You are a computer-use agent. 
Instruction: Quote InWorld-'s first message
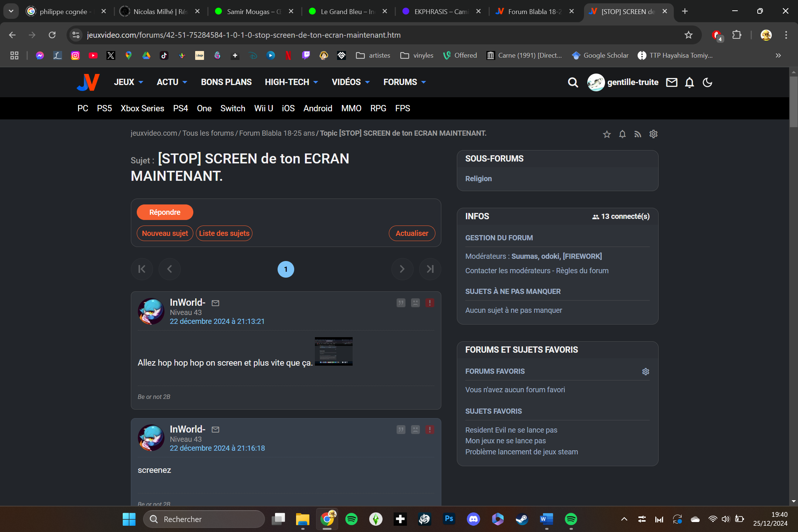tap(401, 303)
